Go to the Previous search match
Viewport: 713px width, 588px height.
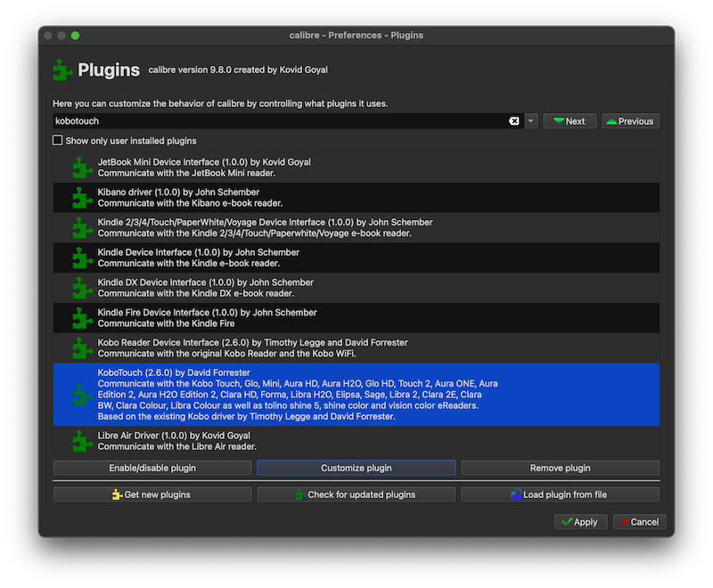pos(630,121)
